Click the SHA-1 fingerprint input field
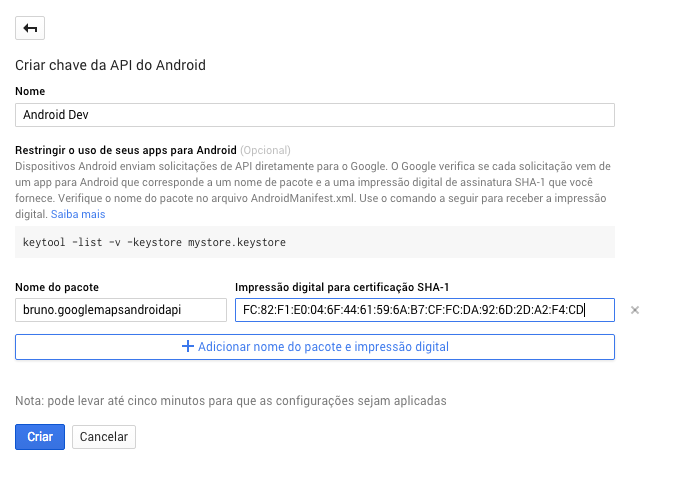Image resolution: width=692 pixels, height=493 pixels. (x=424, y=310)
